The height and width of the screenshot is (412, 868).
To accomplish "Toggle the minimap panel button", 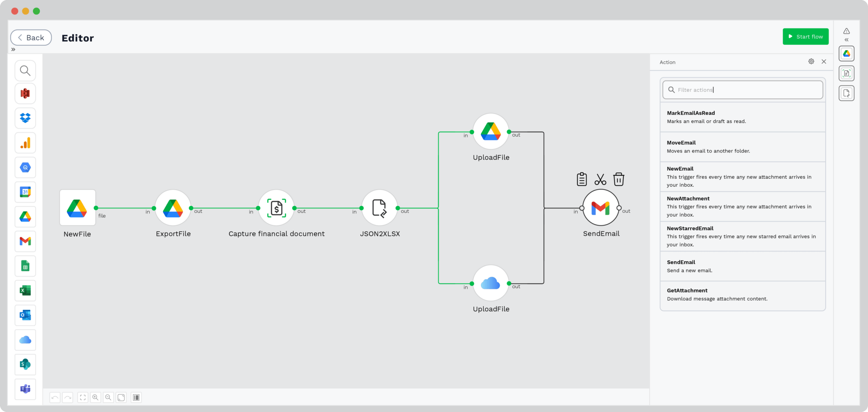I will pyautogui.click(x=136, y=397).
